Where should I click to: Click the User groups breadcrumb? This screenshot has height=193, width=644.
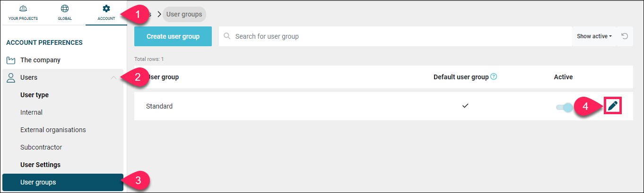point(184,14)
